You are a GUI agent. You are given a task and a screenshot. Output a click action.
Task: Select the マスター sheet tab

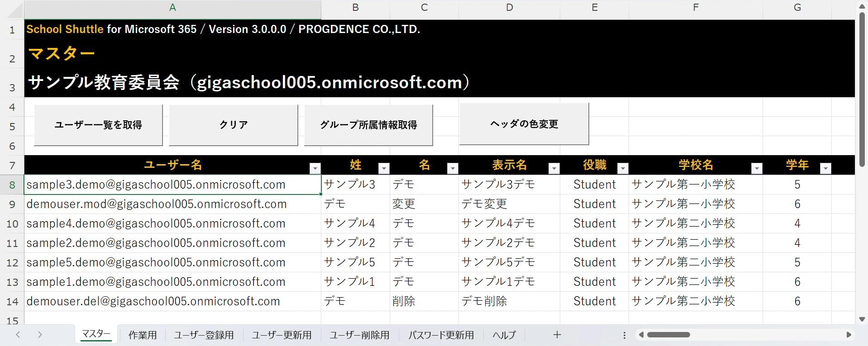(x=96, y=334)
